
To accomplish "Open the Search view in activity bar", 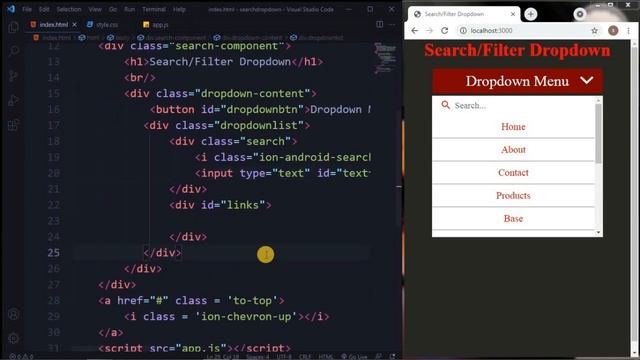I will [x=13, y=51].
